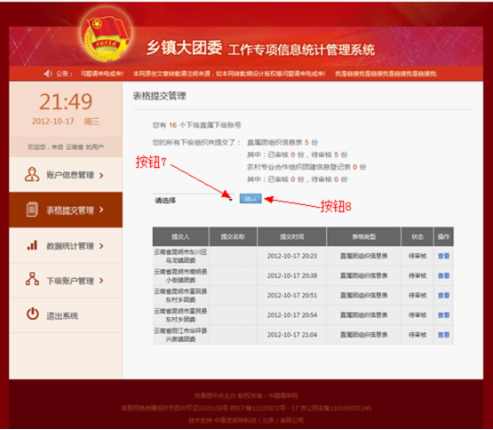
Task: Click the 提交时间 column header
Action: click(x=292, y=237)
